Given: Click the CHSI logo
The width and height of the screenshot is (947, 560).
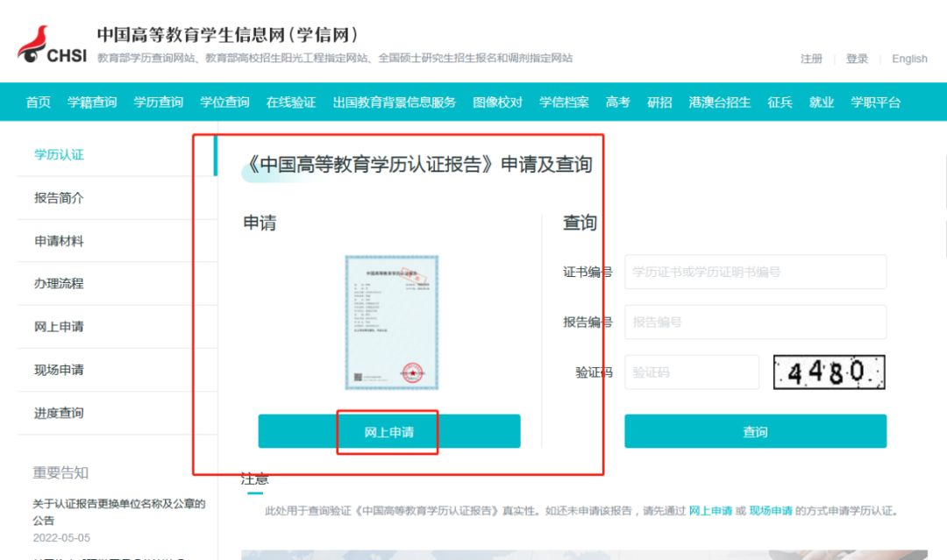Looking at the screenshot, I should point(52,45).
